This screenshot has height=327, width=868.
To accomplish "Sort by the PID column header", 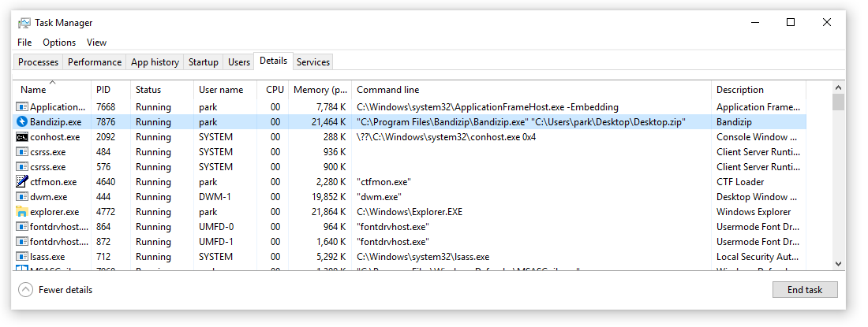I will pyautogui.click(x=103, y=90).
